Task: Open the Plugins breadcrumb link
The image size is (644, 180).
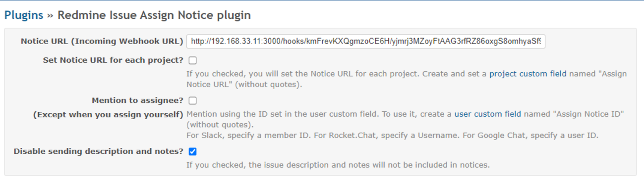Action: [24, 15]
